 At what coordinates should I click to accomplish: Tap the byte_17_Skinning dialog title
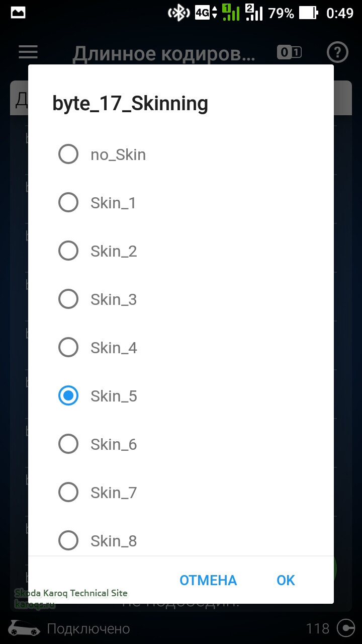(130, 104)
